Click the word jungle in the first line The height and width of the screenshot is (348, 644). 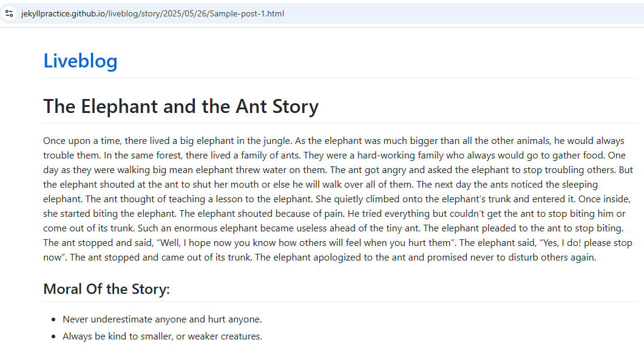(276, 141)
